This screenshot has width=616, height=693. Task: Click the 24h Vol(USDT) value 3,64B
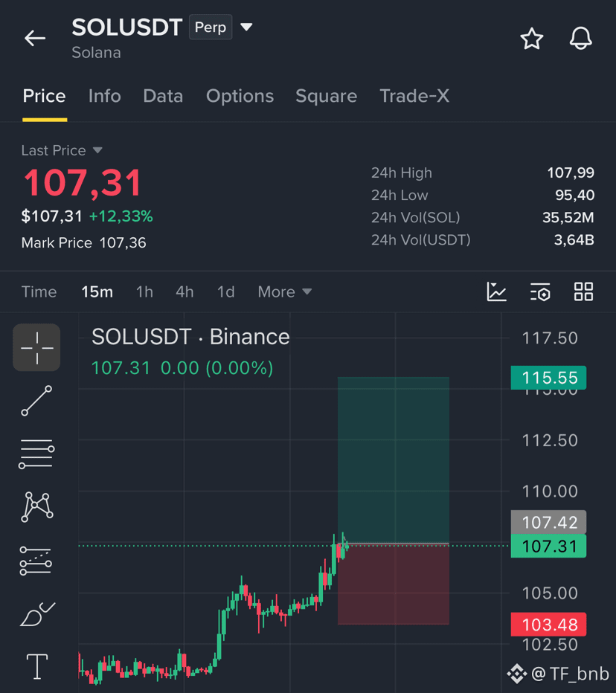pyautogui.click(x=574, y=240)
